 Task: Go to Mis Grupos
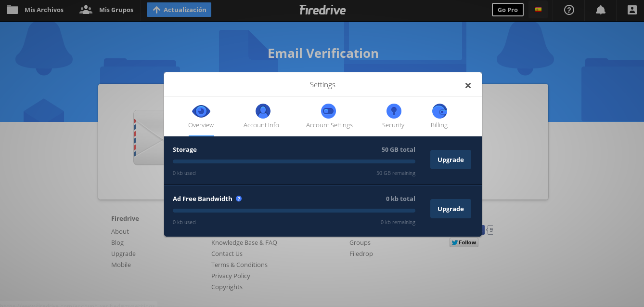pos(107,10)
